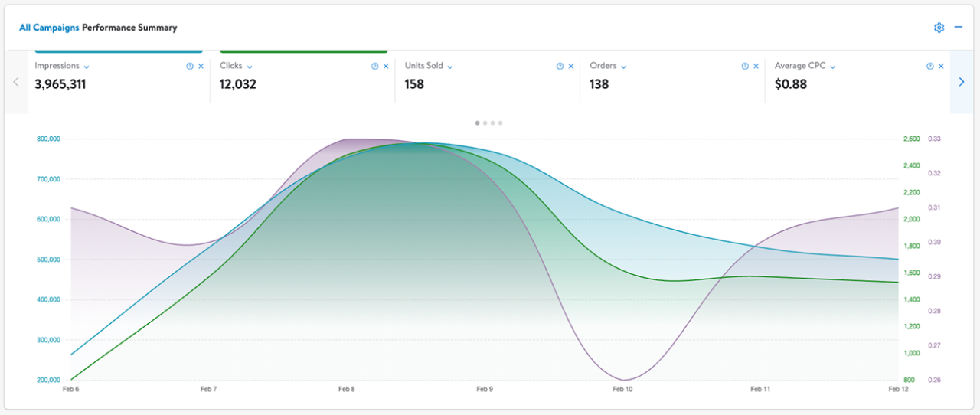This screenshot has height=415, width=980.
Task: Remove the Clicks metric card
Action: point(386,67)
